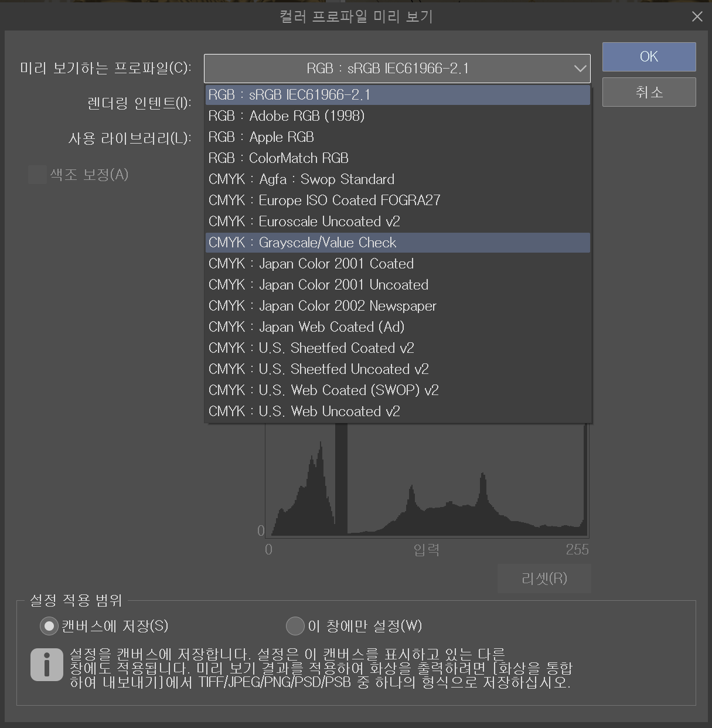Select 이 창에만 설정(W) radio button
The image size is (712, 728).
point(295,627)
